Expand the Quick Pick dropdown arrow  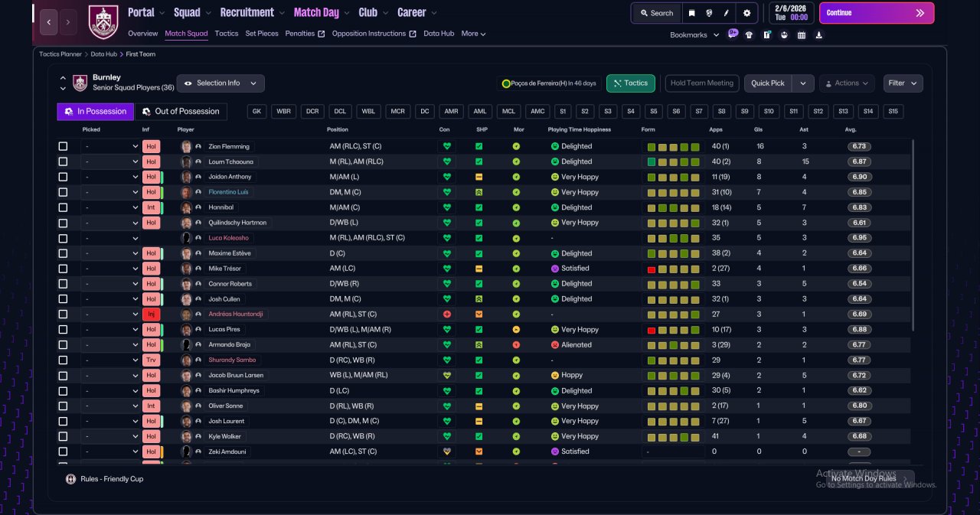pyautogui.click(x=802, y=83)
